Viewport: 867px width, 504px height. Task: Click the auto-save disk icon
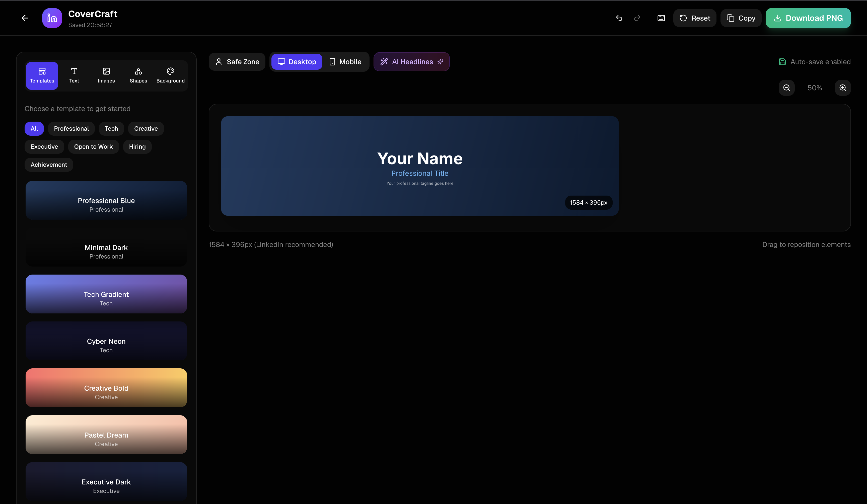(x=782, y=61)
